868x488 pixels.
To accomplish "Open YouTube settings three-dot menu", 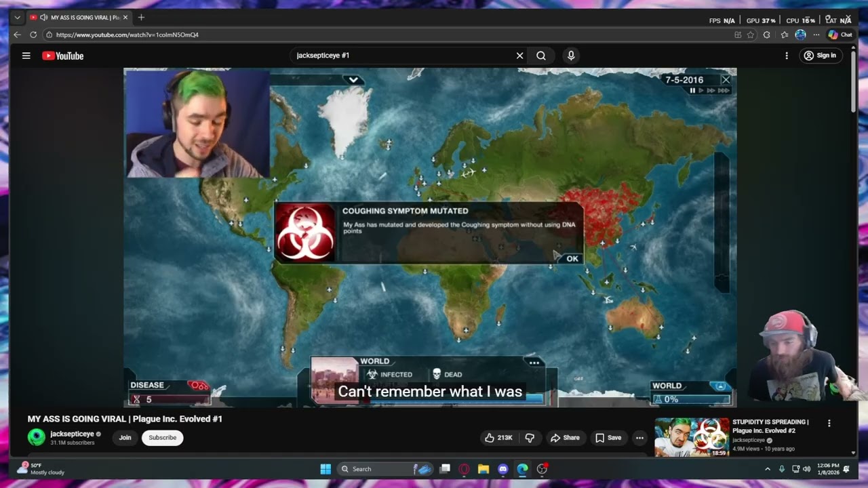I will click(787, 56).
